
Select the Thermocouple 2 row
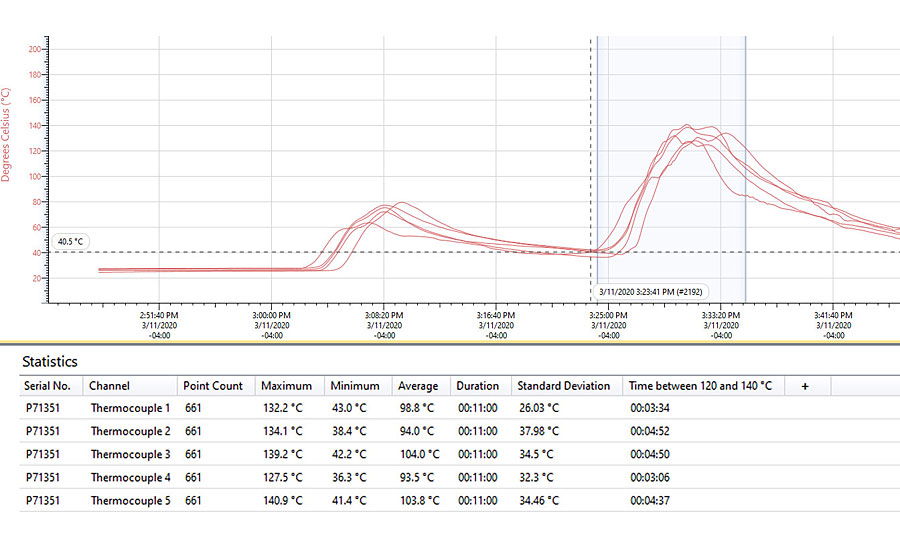click(130, 431)
